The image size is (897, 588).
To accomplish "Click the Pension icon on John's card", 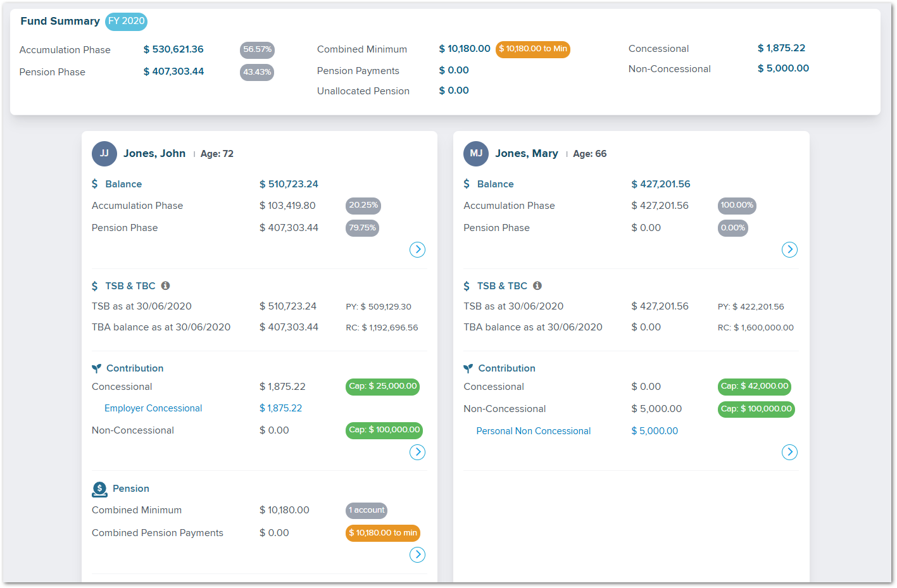I will click(100, 488).
